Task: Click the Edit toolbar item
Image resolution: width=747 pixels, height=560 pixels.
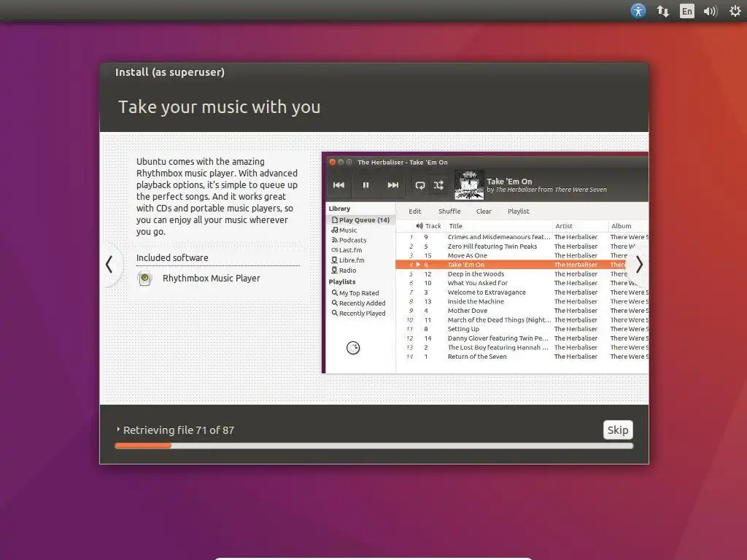Action: click(x=414, y=211)
